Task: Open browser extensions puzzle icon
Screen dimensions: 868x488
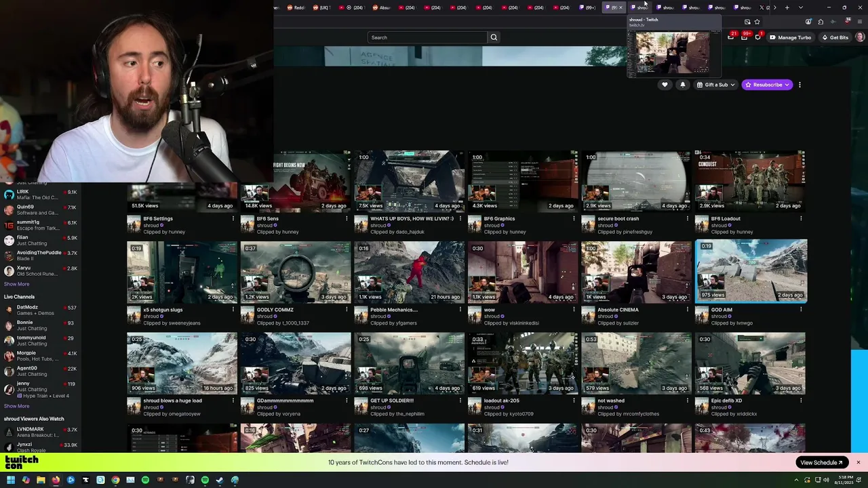Action: [821, 22]
